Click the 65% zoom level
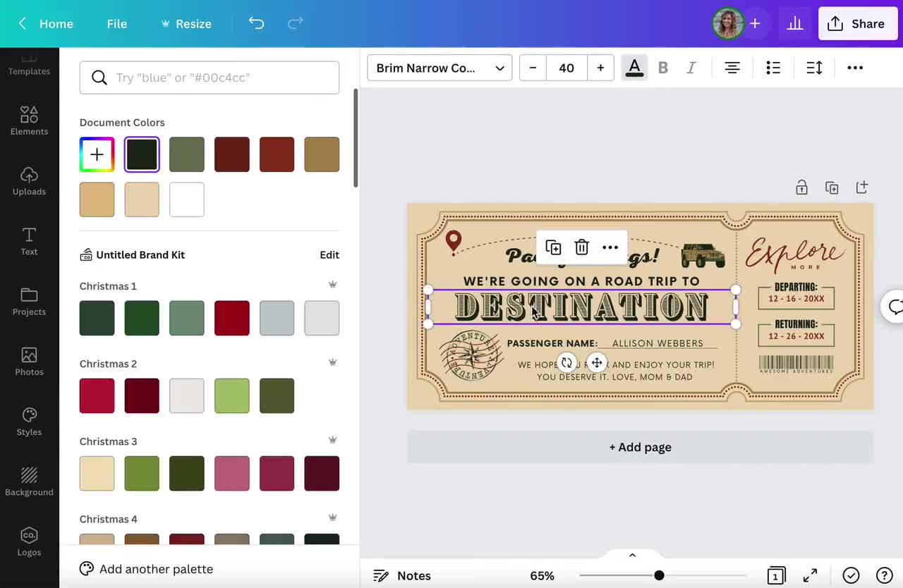Screen dimensions: 903x588 (542, 575)
